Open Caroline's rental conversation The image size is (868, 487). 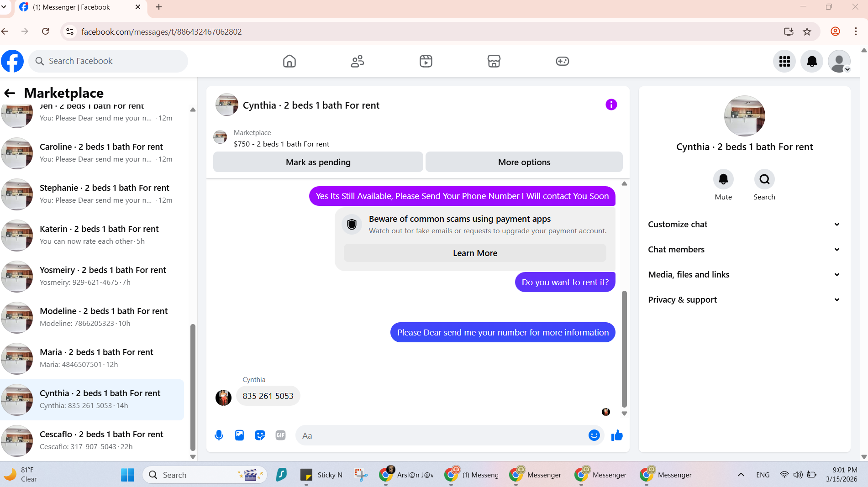[x=92, y=153]
